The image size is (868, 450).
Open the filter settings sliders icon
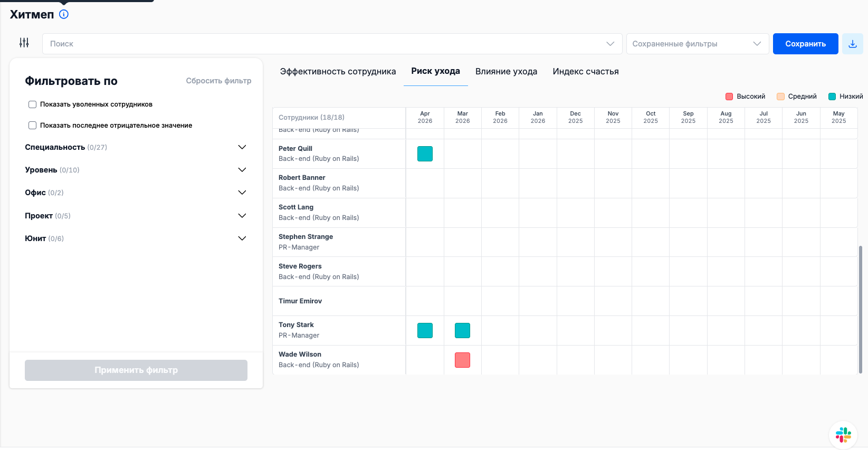coord(24,43)
